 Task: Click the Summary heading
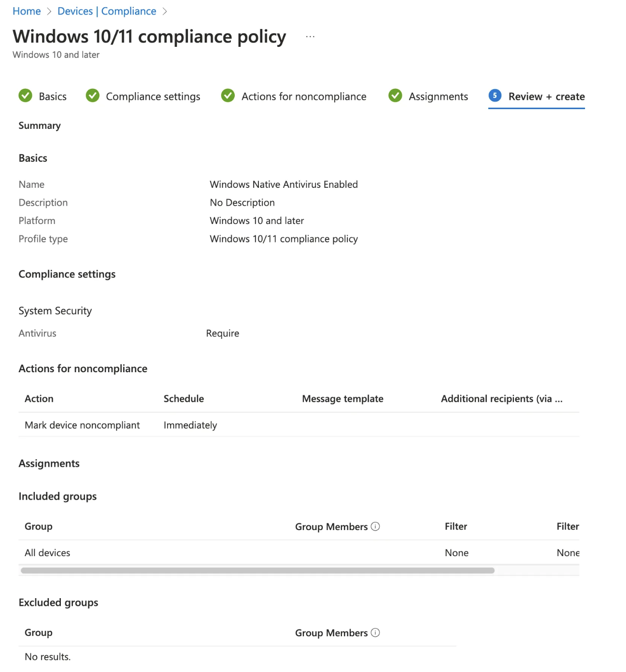pos(40,126)
